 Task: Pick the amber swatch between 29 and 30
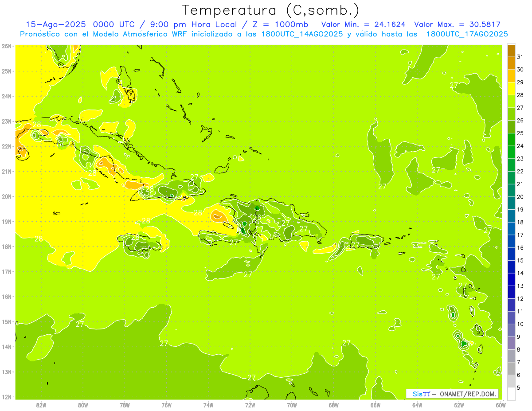coord(511,76)
